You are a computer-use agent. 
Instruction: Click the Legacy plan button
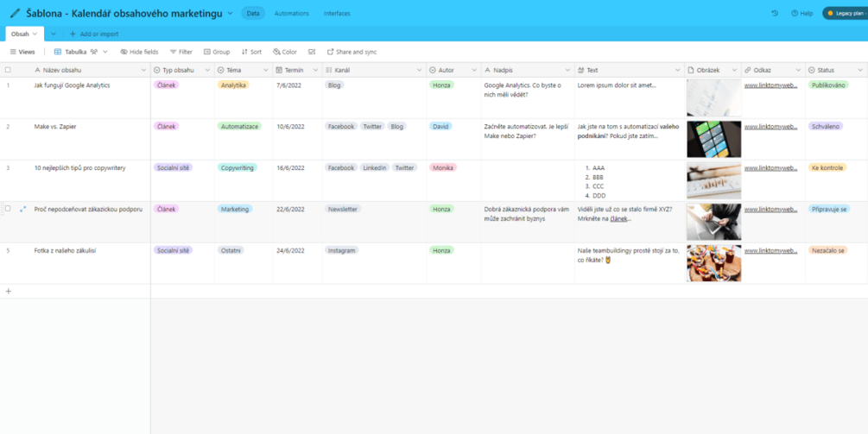pyautogui.click(x=846, y=13)
